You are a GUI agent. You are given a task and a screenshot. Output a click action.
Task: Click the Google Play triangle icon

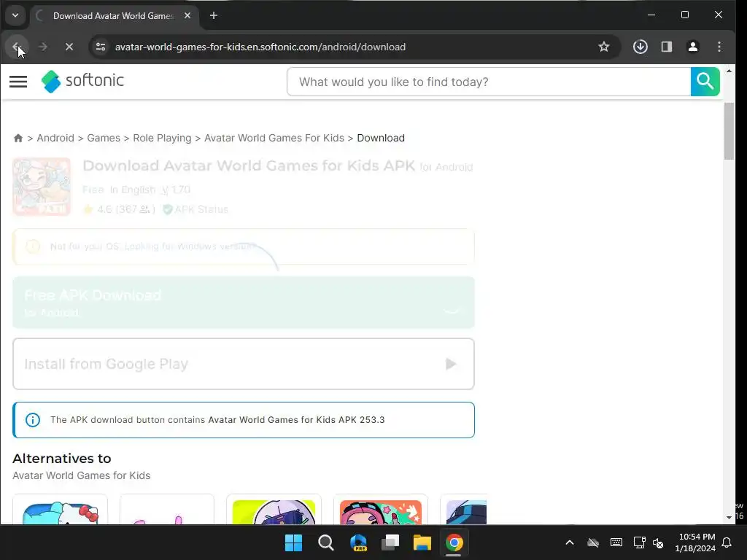[451, 365]
